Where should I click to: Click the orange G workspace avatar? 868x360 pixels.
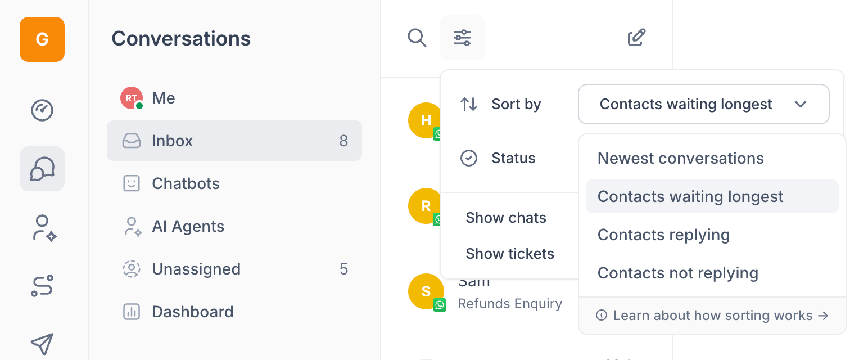pos(42,39)
